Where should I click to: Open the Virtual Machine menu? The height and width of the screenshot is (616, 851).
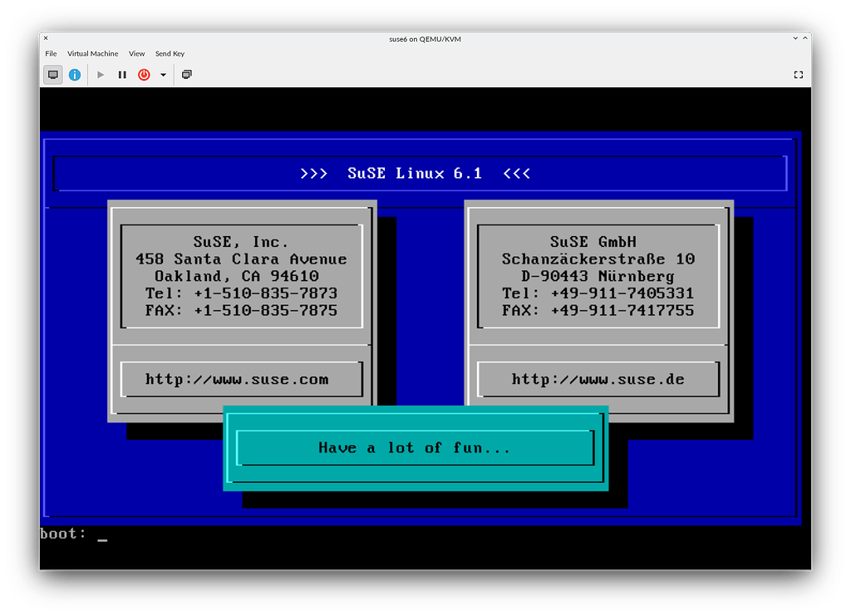[92, 54]
